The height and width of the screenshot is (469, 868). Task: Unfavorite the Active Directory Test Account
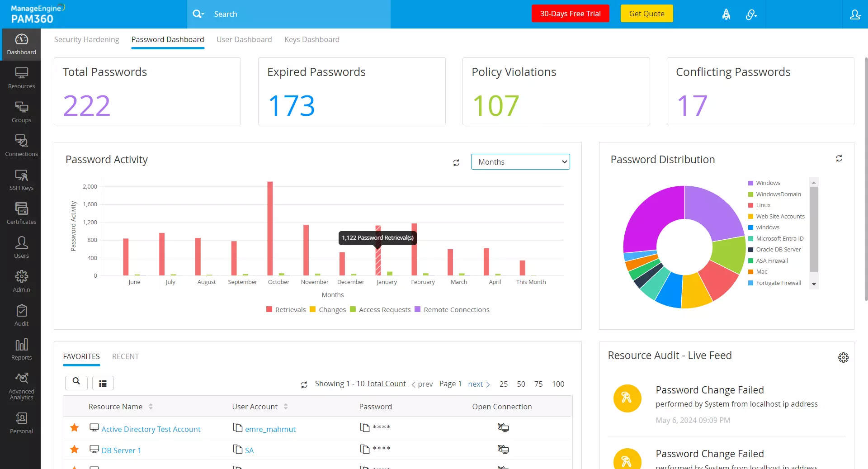tap(74, 428)
